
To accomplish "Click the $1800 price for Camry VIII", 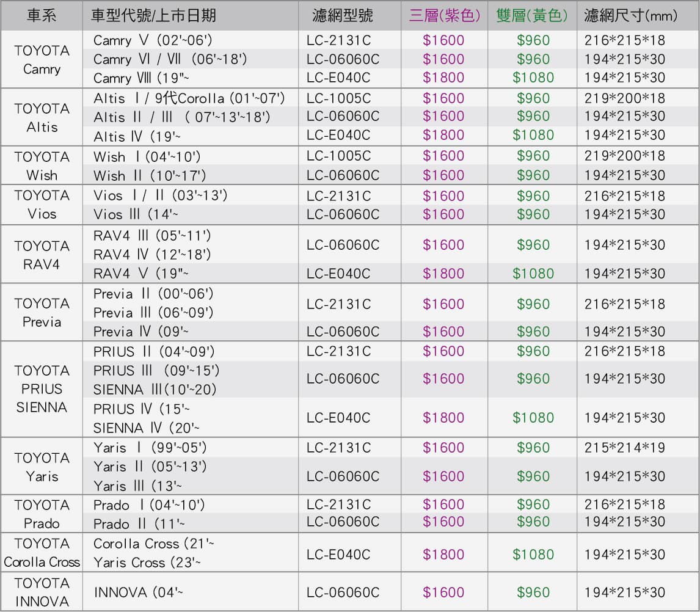I will pos(443,78).
